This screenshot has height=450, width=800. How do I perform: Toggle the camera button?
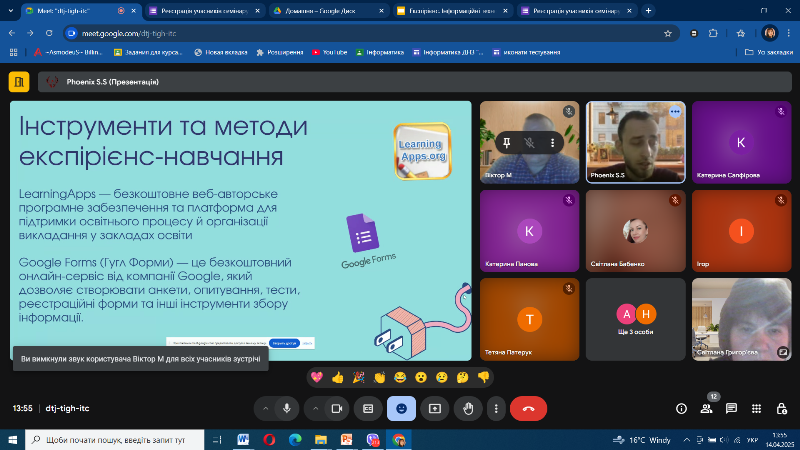point(337,409)
